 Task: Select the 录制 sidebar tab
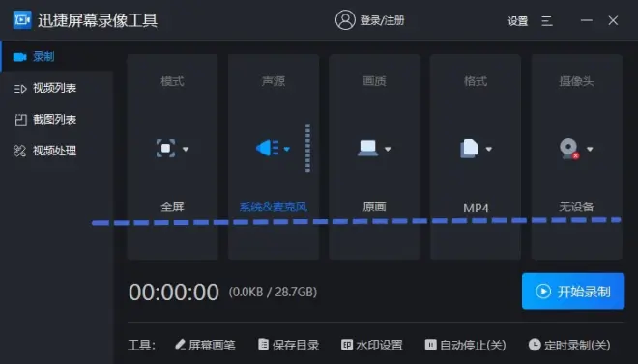(57, 56)
